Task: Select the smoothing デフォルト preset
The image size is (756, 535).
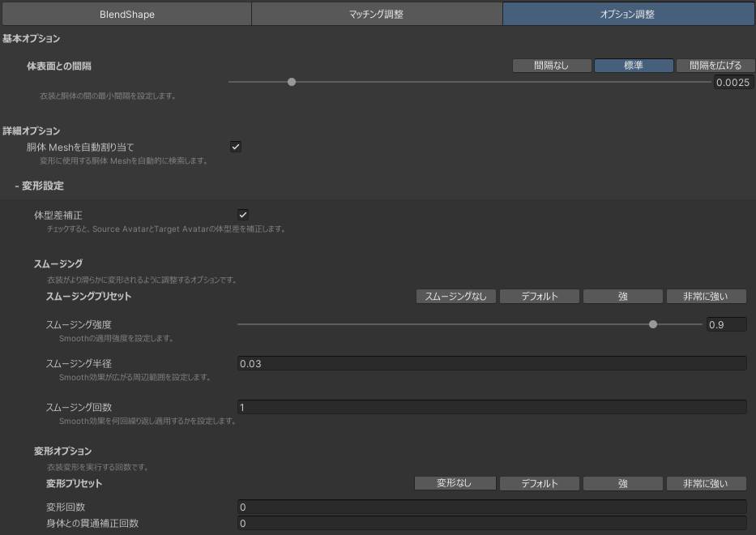Action: (x=540, y=296)
